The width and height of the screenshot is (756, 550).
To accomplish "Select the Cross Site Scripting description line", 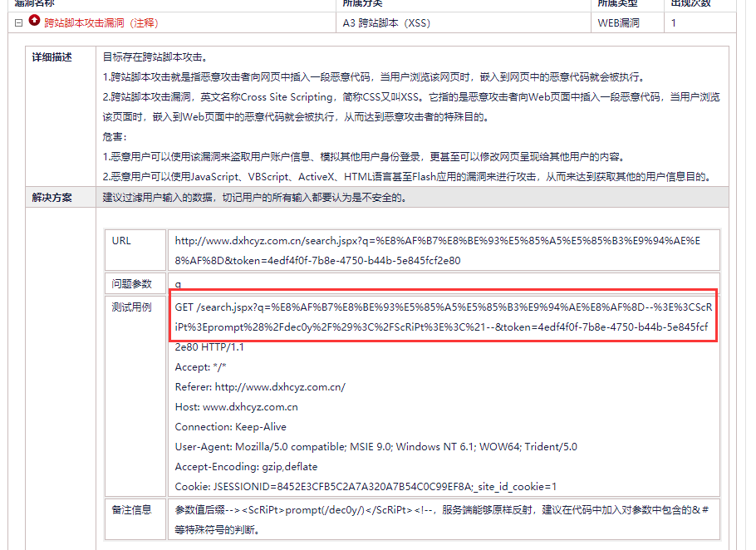I will point(411,107).
